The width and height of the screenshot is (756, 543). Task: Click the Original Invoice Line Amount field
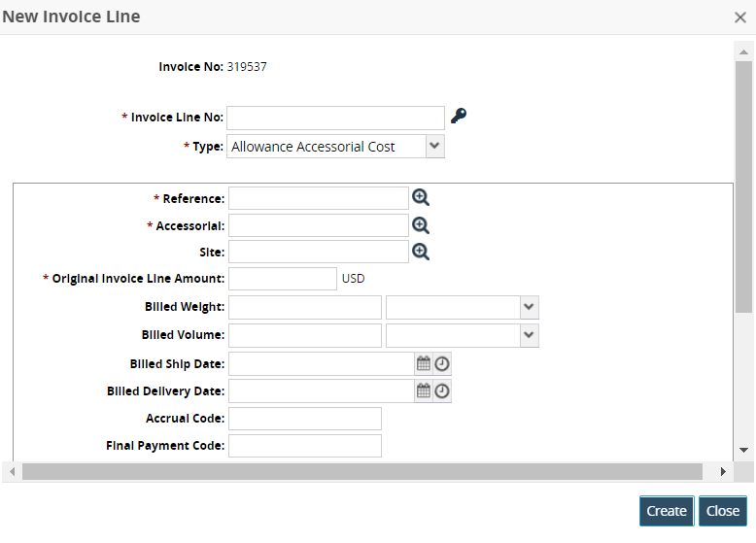point(282,279)
